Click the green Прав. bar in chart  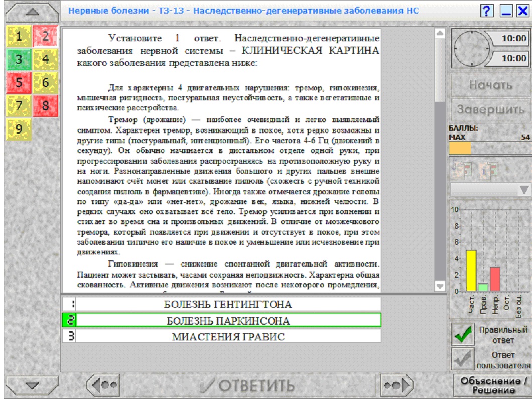483,288
